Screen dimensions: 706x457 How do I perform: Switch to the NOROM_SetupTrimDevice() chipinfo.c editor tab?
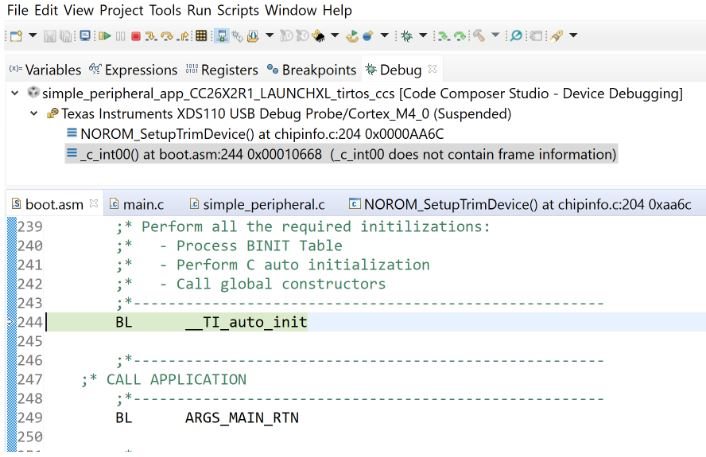point(520,204)
